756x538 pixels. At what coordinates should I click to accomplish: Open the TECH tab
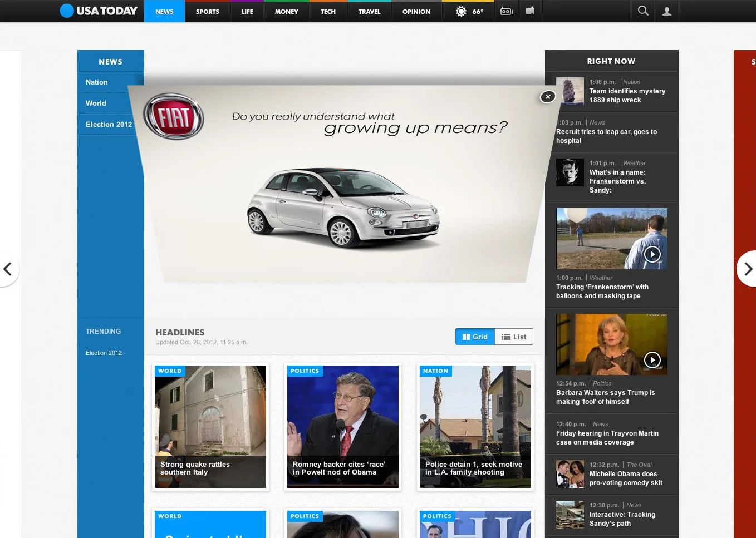[x=328, y=12]
